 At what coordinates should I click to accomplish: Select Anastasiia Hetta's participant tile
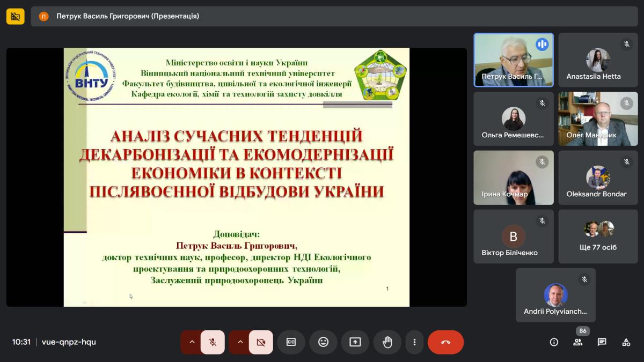[598, 60]
